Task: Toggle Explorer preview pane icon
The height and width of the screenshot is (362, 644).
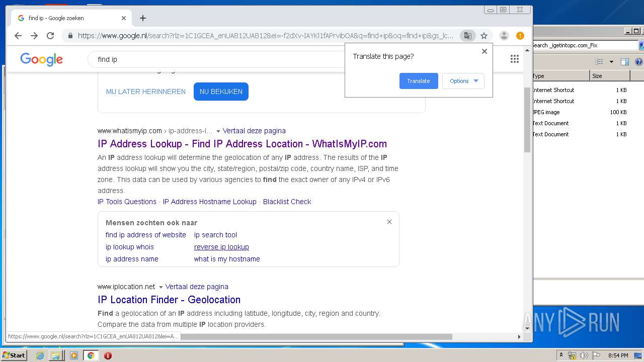Action: tap(625, 62)
